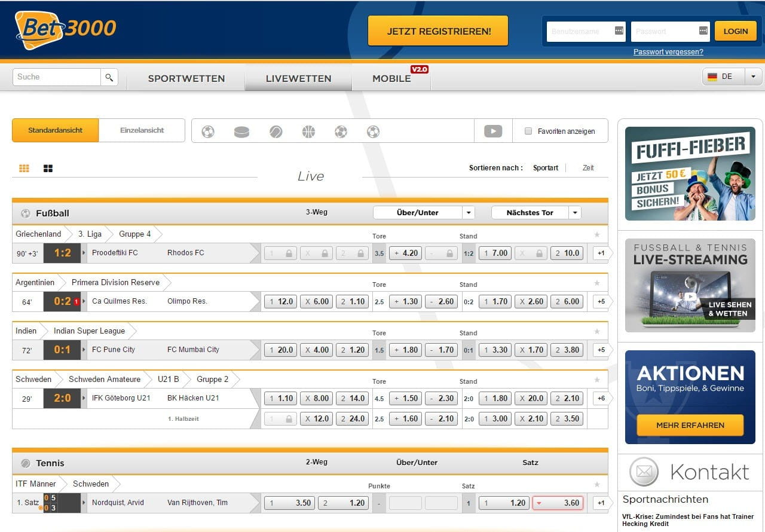Viewport: 765px width, 532px height.
Task: Bet on Van Rijthoven match win 1.20
Action: 342,503
